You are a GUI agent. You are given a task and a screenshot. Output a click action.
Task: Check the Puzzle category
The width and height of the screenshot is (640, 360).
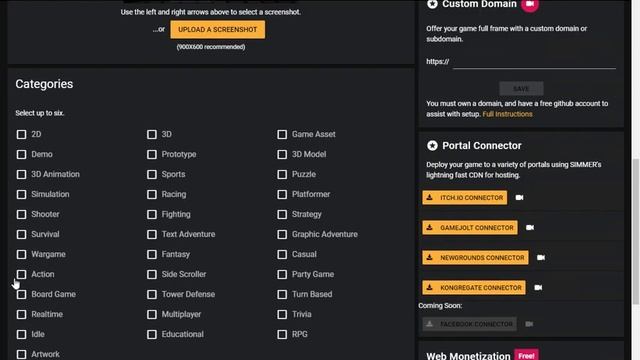(282, 174)
